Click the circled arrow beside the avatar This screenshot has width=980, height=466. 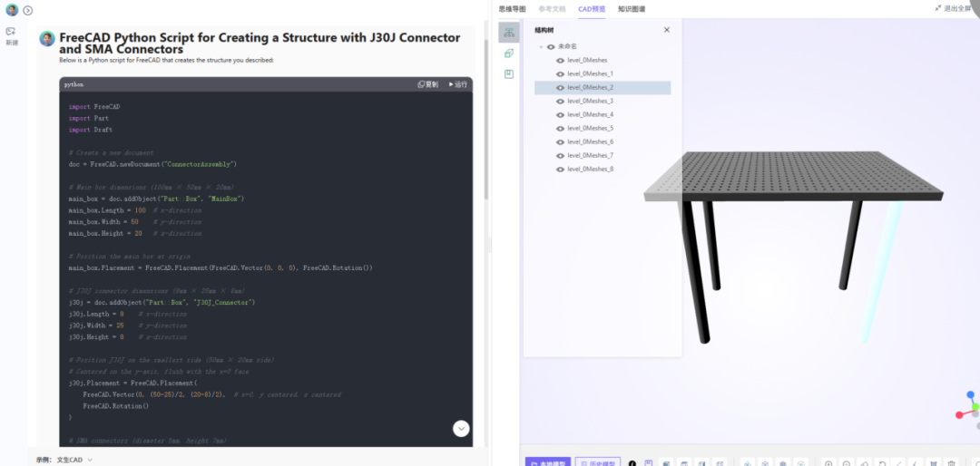pos(27,11)
